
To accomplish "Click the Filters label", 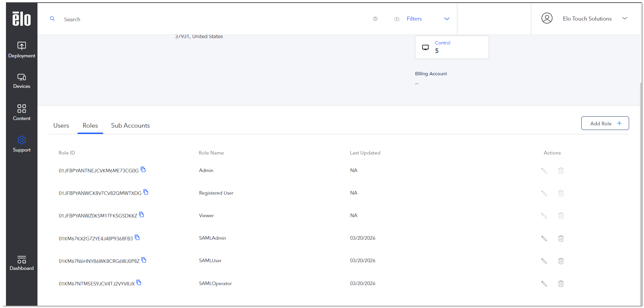I will coord(414,19).
